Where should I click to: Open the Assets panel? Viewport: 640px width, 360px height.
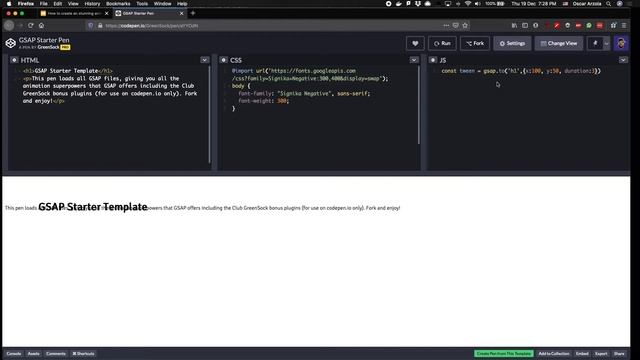pyautogui.click(x=33, y=353)
